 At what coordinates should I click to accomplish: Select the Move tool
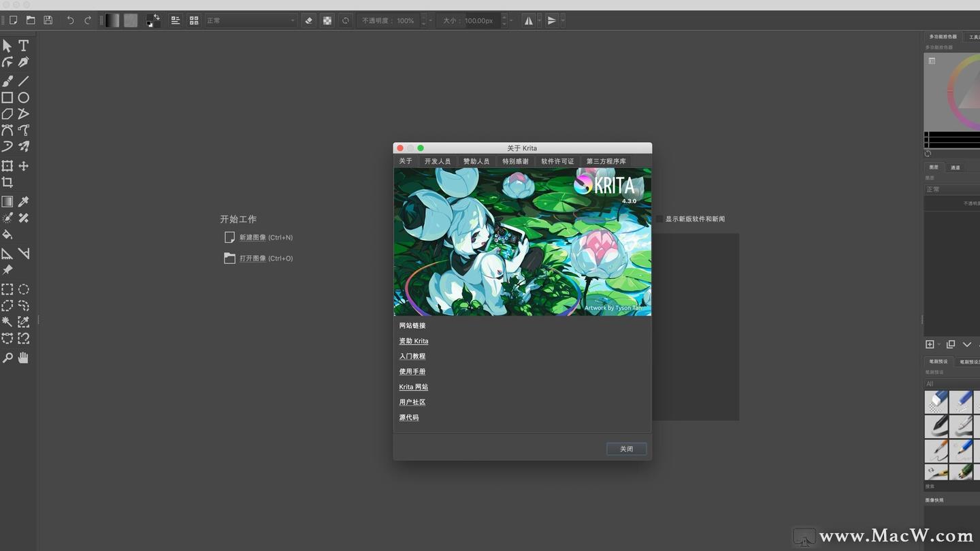pos(24,166)
